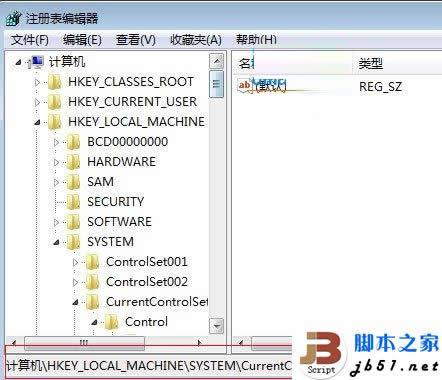The image size is (442, 380).
Task: Select the SYSTEM key label
Action: coord(110,242)
